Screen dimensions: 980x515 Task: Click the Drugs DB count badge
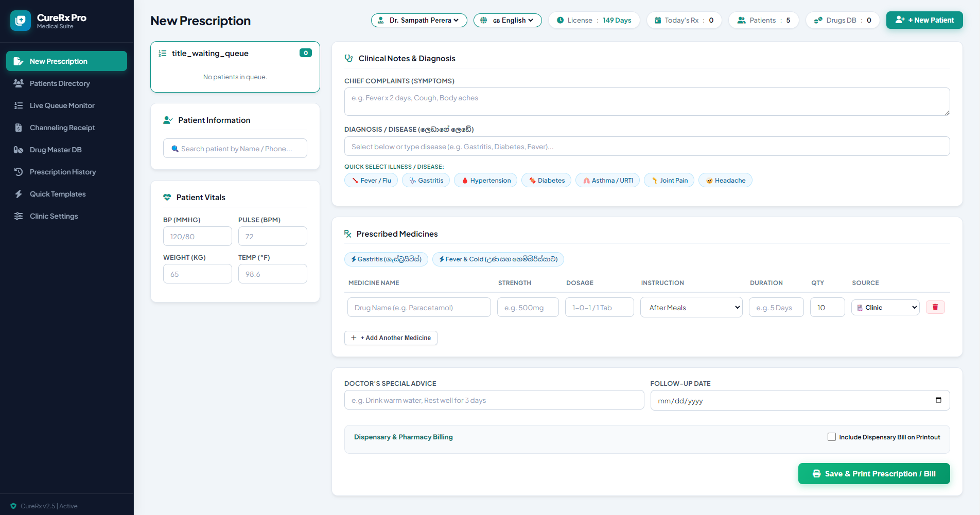pyautogui.click(x=843, y=20)
